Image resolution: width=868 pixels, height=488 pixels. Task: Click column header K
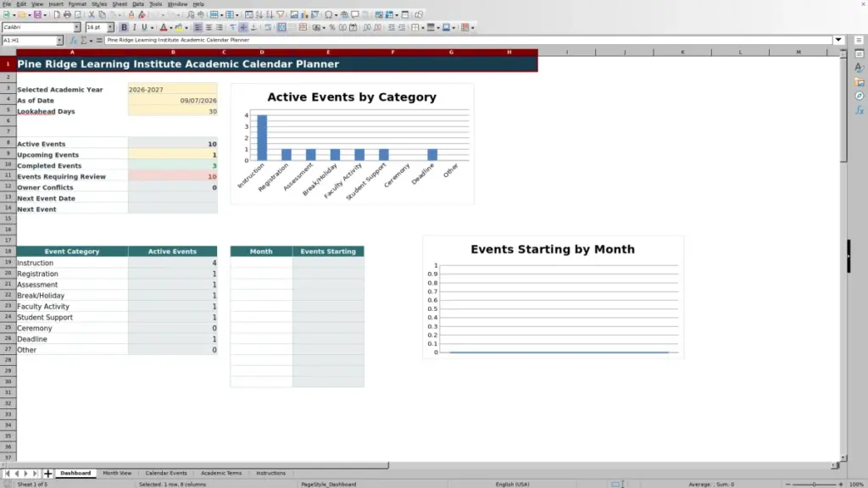click(682, 52)
